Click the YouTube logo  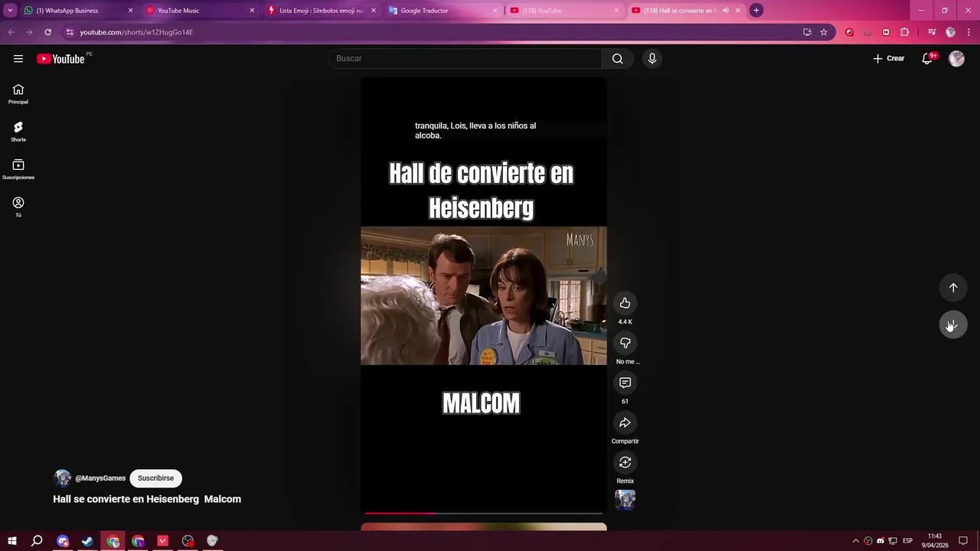pyautogui.click(x=60, y=59)
